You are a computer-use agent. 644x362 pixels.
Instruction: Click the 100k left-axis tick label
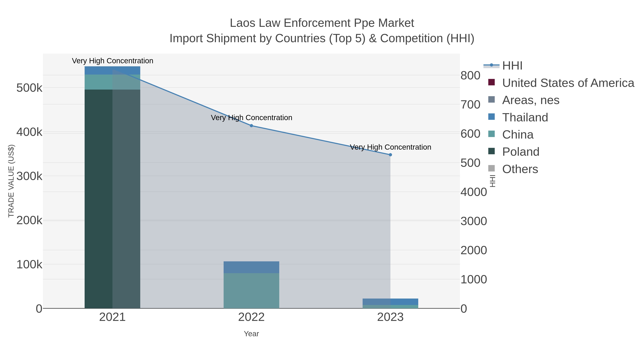[x=30, y=265]
